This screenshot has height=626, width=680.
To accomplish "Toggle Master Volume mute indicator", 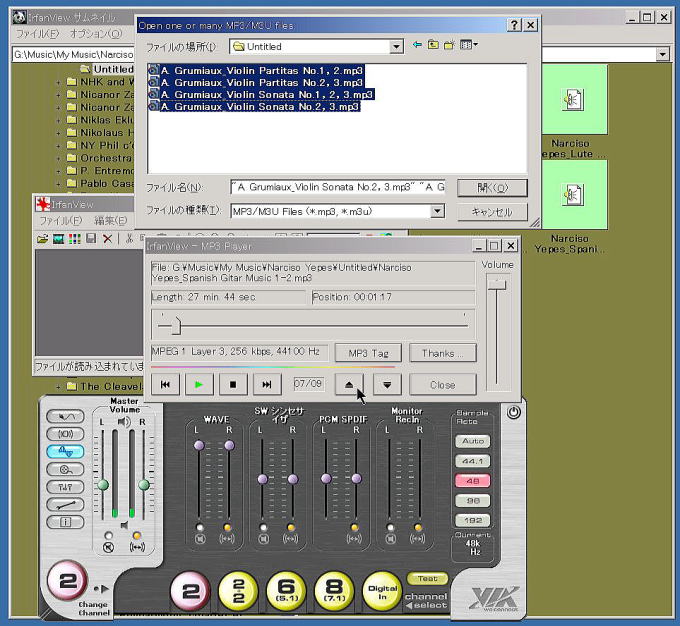I will coord(108,535).
